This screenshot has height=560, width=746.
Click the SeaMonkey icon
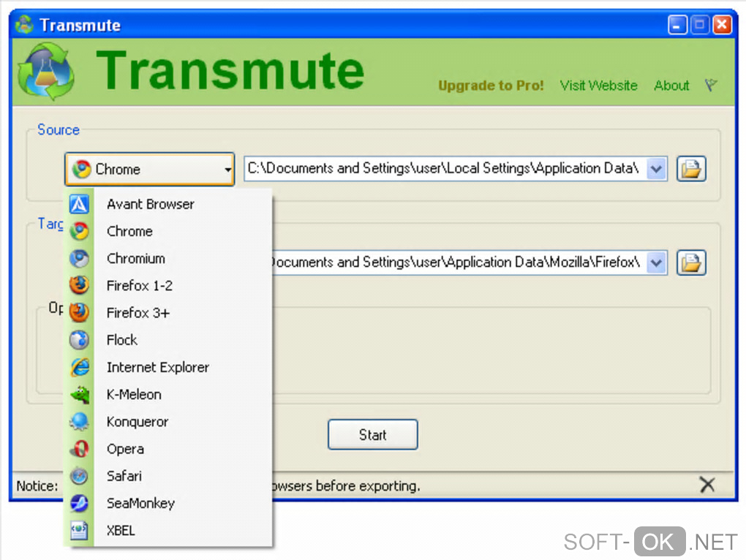(x=79, y=503)
